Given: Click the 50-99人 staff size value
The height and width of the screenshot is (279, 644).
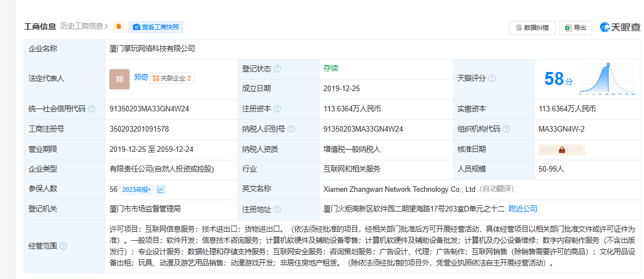Looking at the screenshot, I should [x=552, y=169].
